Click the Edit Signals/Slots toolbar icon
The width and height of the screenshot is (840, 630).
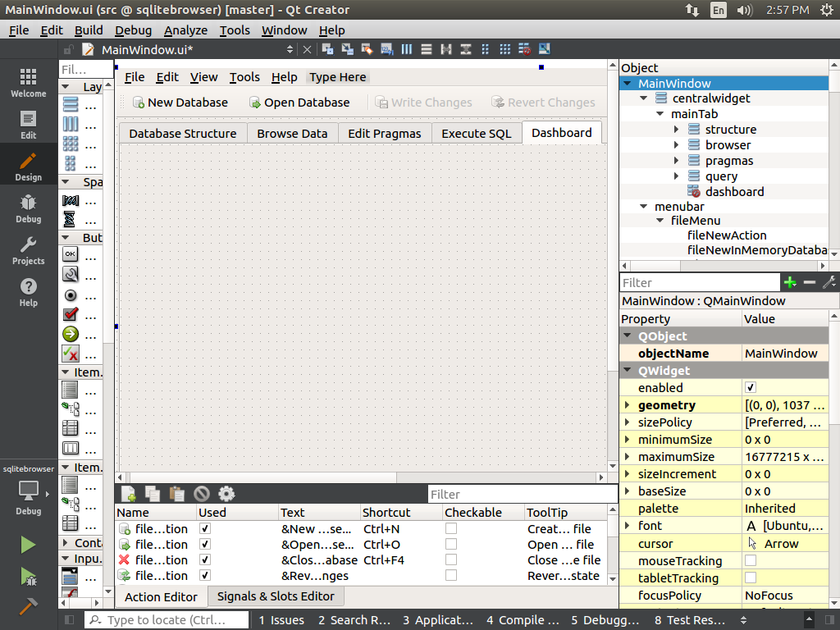(347, 49)
